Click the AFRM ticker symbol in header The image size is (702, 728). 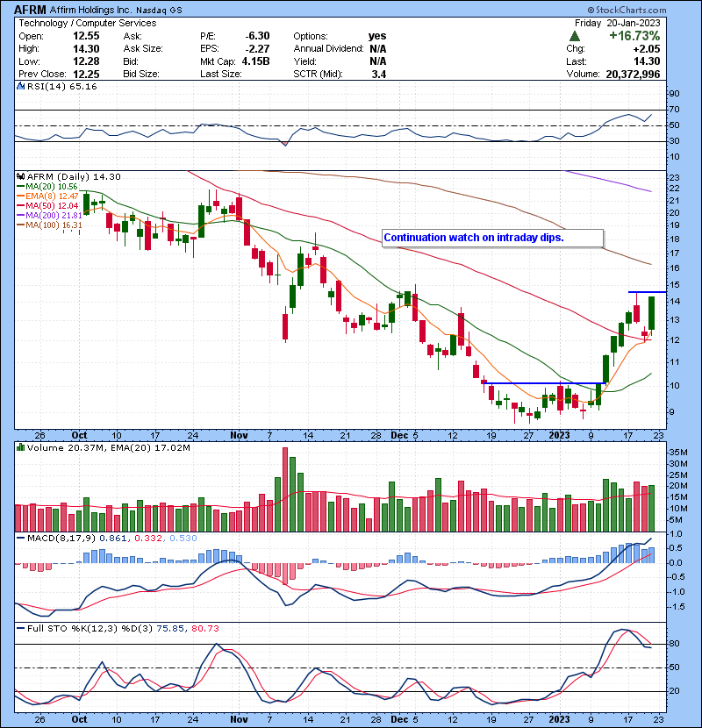click(32, 9)
